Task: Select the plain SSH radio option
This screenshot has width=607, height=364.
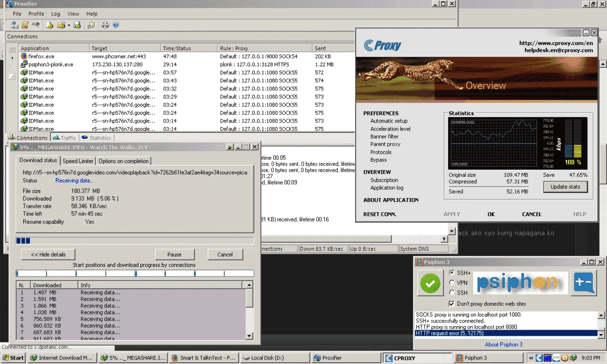Action: (452, 293)
